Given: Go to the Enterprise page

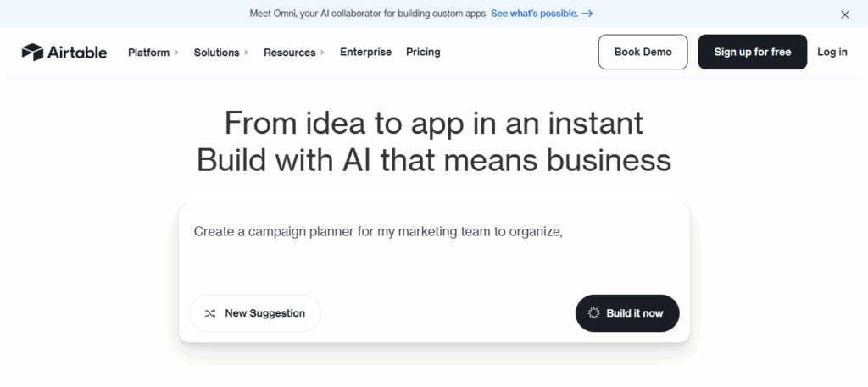Looking at the screenshot, I should tap(365, 52).
